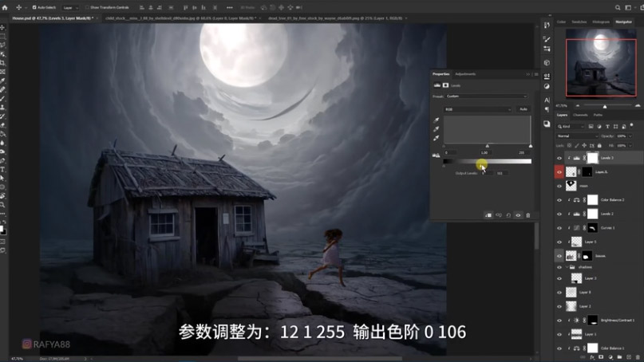Select the Crop tool
This screenshot has width=644, height=362.
pos(3,63)
